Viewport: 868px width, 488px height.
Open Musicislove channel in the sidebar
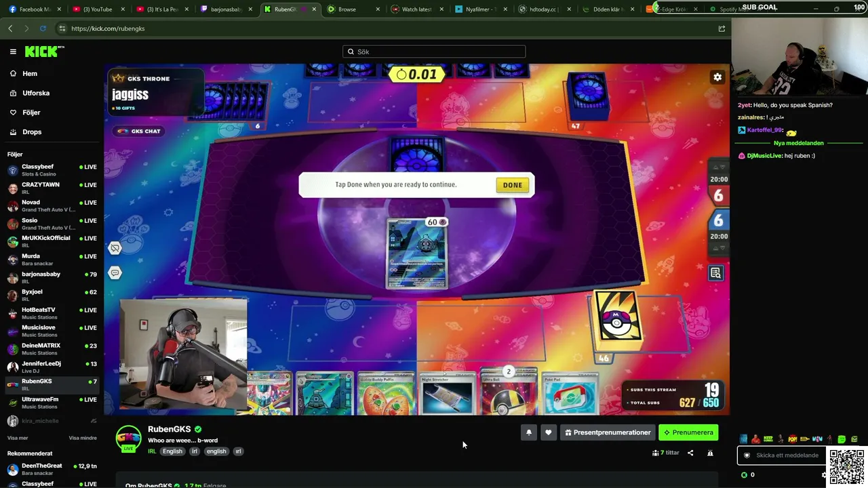(x=52, y=331)
